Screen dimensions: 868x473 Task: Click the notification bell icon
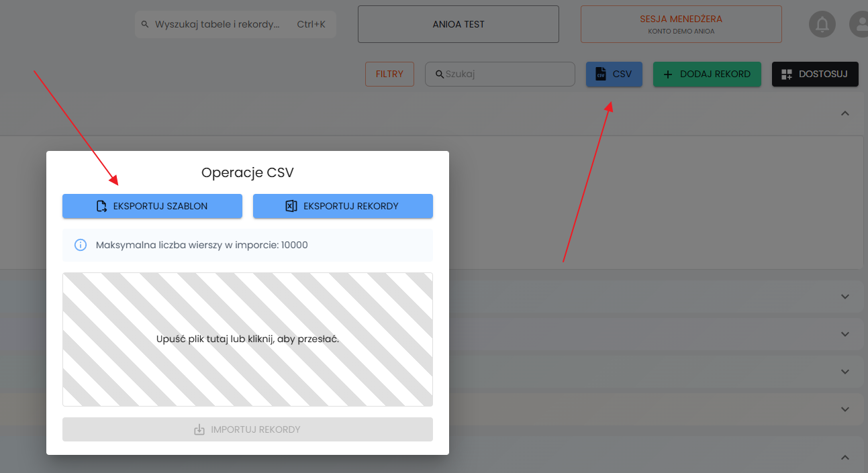click(822, 25)
